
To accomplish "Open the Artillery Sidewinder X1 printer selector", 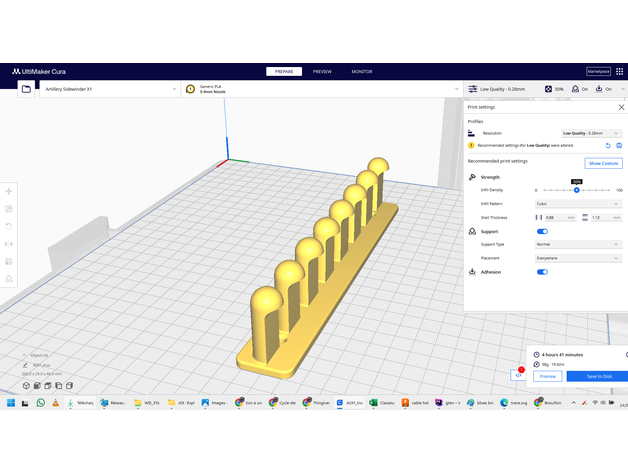I will (107, 89).
